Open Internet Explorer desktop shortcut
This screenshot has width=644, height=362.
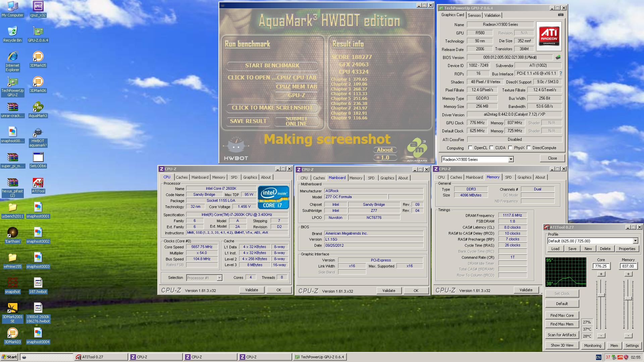tap(12, 61)
